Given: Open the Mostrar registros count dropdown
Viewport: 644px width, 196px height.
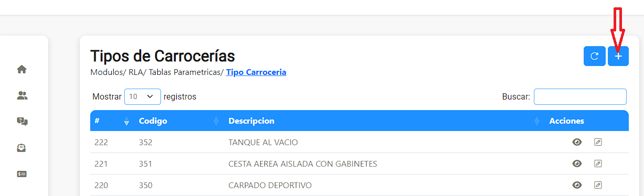Looking at the screenshot, I should tap(143, 96).
